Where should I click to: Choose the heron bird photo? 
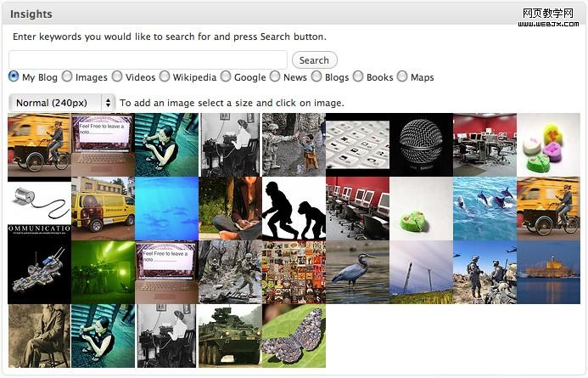click(x=357, y=272)
